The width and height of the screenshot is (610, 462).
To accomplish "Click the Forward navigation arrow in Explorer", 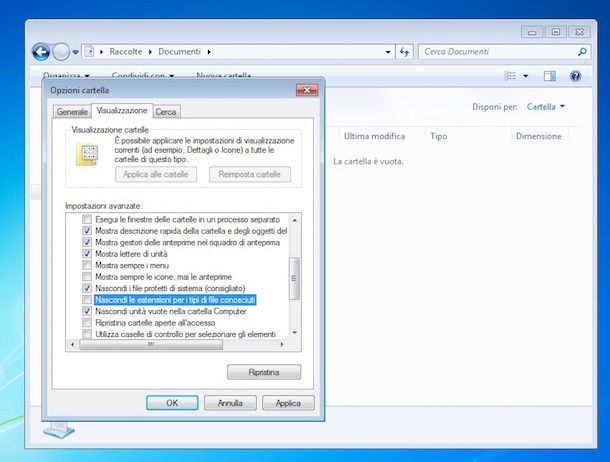I will pyautogui.click(x=61, y=52).
